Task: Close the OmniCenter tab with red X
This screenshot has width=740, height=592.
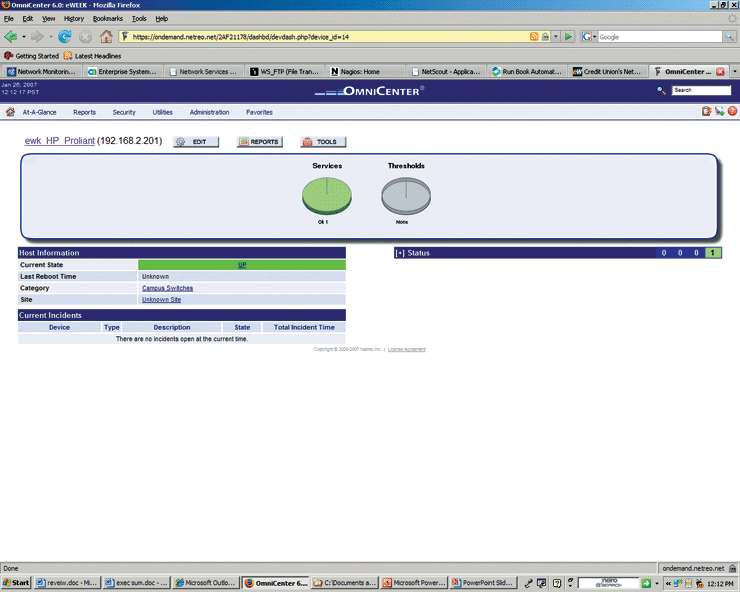Action: coord(720,71)
